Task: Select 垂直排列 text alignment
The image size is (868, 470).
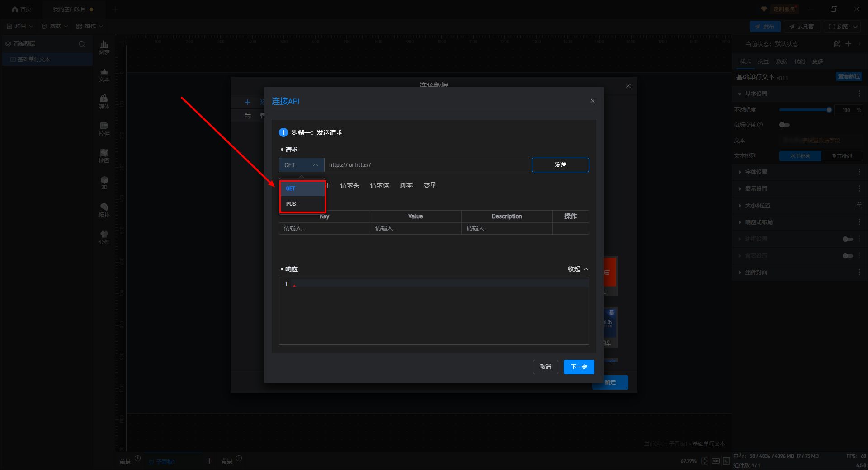Action: point(842,156)
